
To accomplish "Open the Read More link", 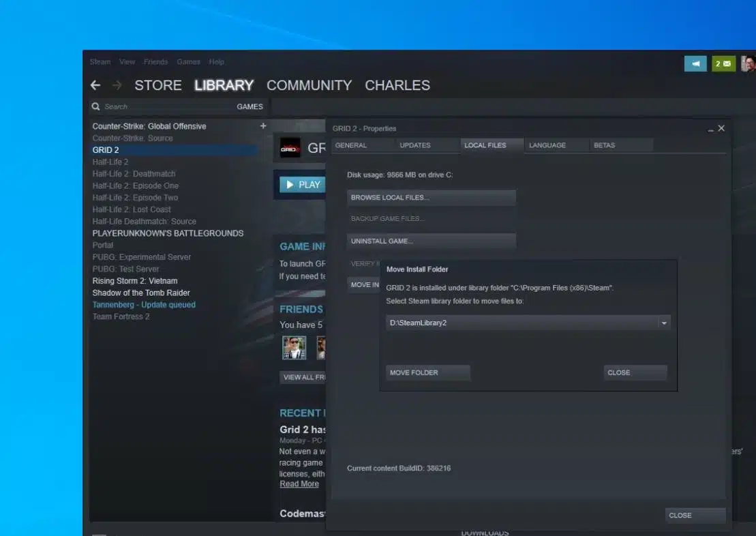I will point(299,484).
